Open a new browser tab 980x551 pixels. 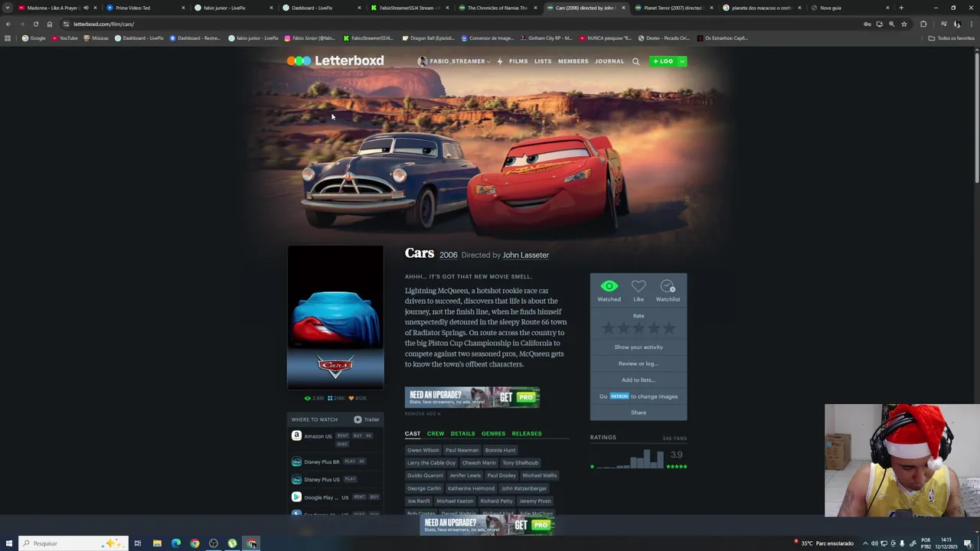point(901,8)
